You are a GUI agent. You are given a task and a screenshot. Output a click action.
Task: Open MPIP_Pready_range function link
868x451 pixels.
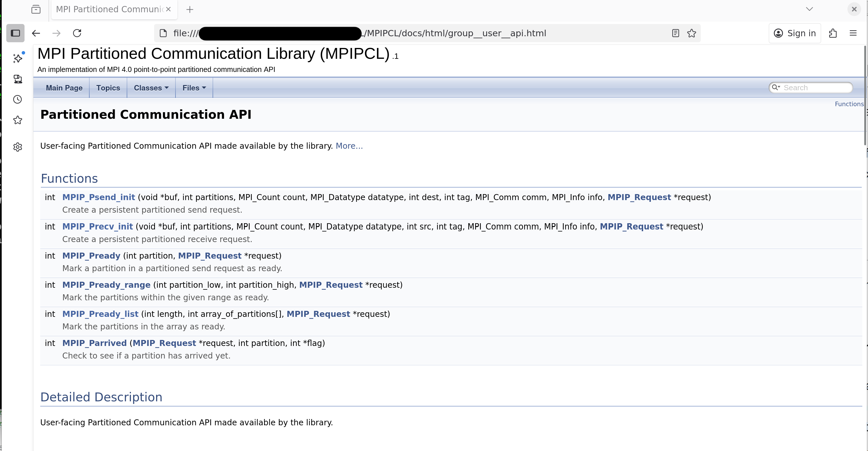[x=106, y=285]
